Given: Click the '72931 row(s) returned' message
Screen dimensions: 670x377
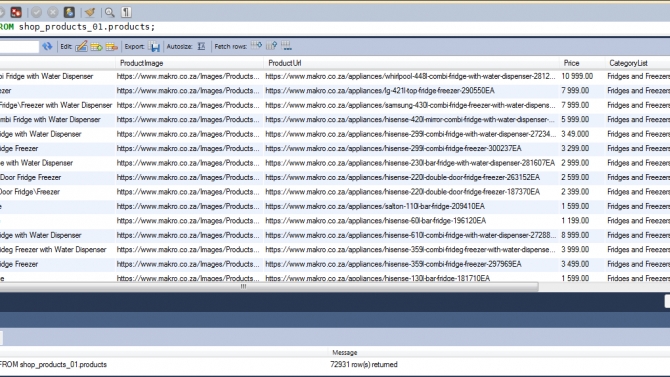Looking at the screenshot, I should [364, 365].
